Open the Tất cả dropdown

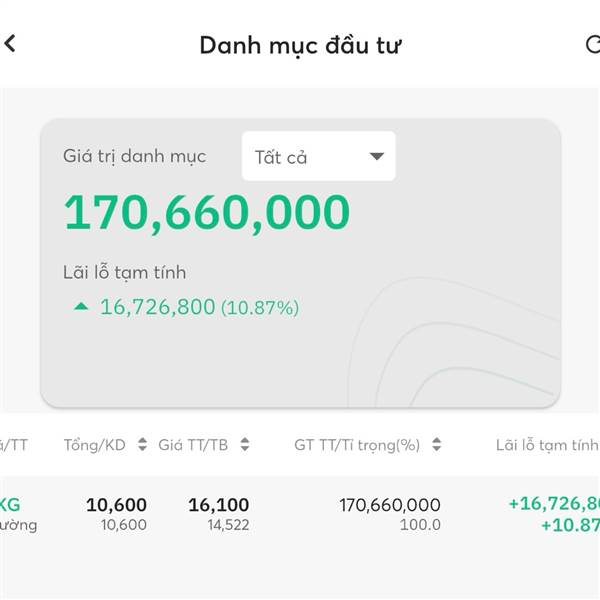tap(319, 156)
